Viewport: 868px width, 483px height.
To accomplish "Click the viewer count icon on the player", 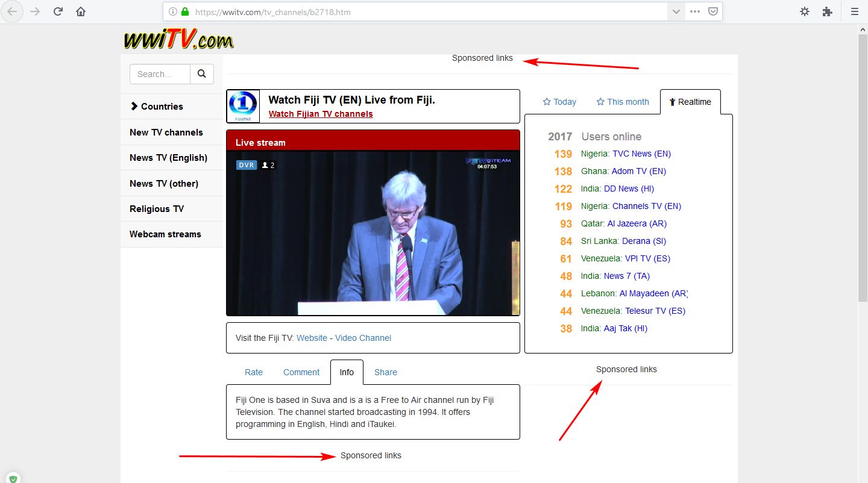I will click(x=264, y=164).
